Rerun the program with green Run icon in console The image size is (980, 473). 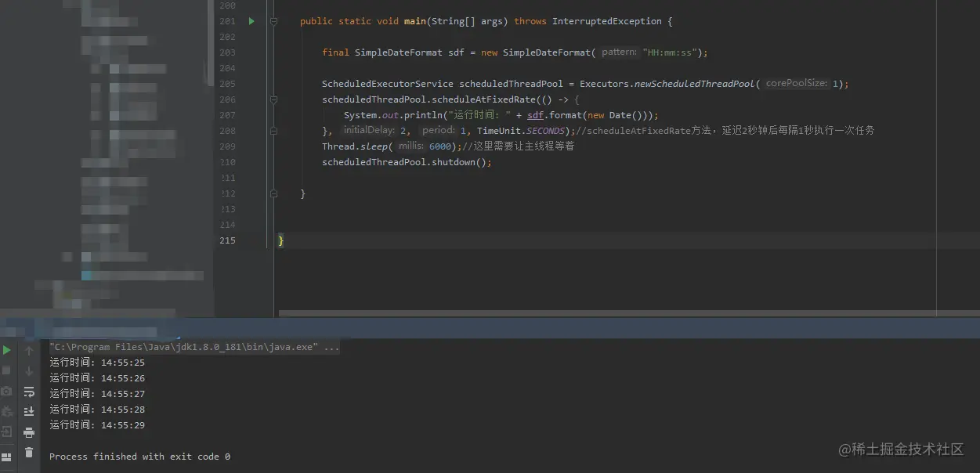click(x=7, y=350)
